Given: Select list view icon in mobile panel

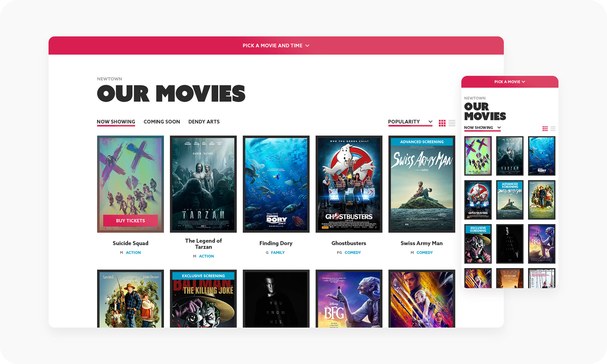Looking at the screenshot, I should pyautogui.click(x=553, y=129).
